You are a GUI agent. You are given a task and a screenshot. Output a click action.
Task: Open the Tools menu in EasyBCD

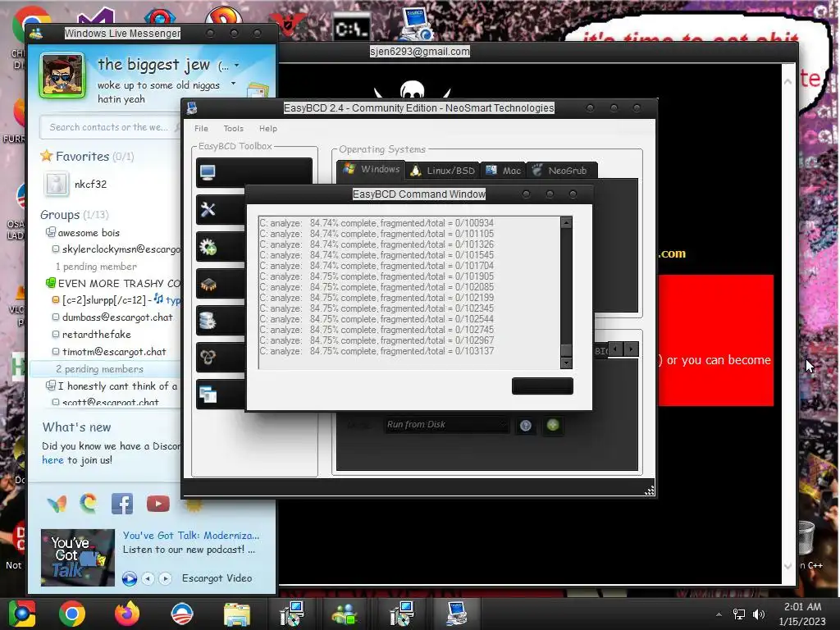(233, 129)
